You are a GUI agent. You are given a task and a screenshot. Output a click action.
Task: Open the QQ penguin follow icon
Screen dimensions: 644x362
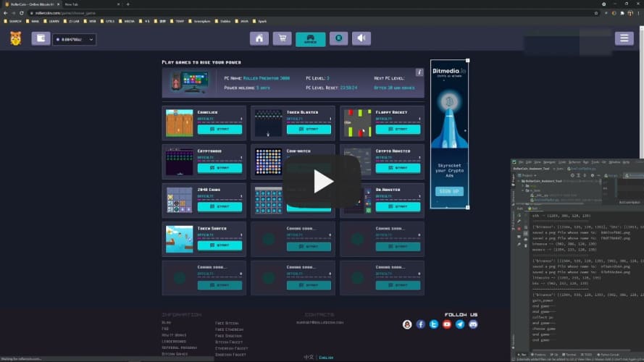tap(407, 324)
